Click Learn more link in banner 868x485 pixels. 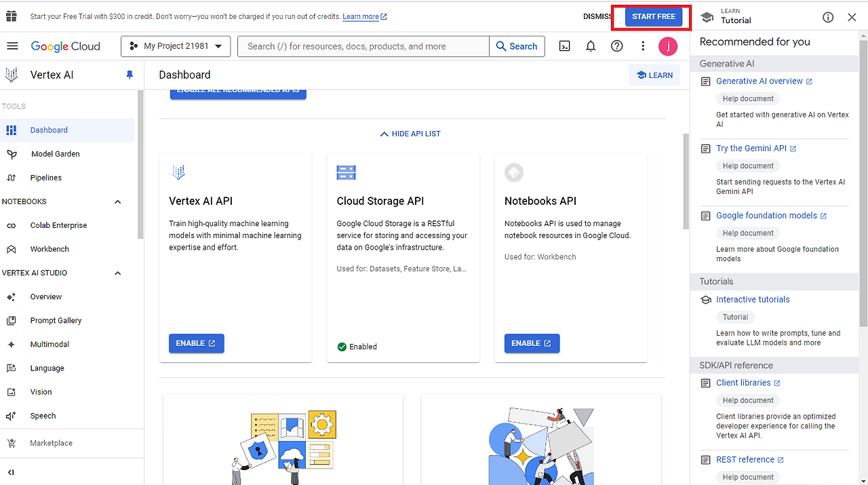click(x=365, y=16)
